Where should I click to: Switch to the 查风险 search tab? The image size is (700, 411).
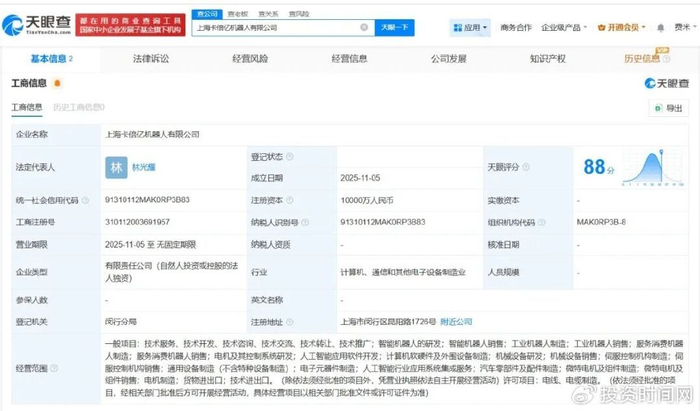(x=299, y=14)
